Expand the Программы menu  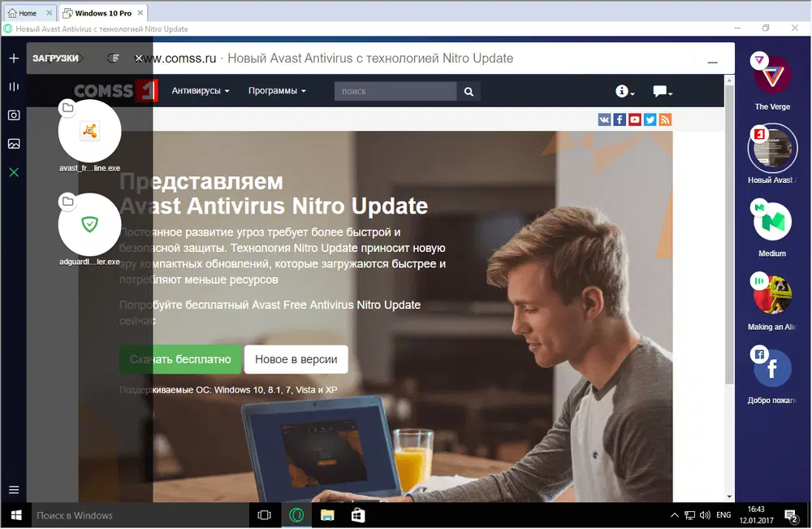pyautogui.click(x=277, y=91)
